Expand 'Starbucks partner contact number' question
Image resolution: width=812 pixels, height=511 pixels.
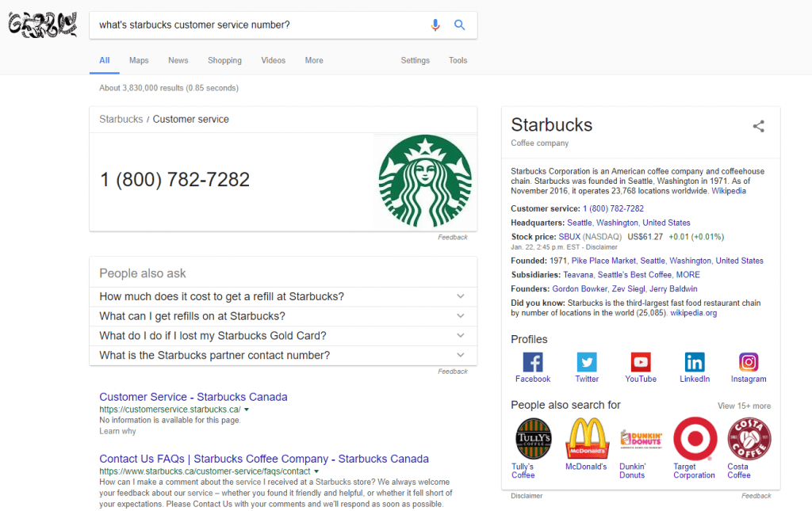283,355
